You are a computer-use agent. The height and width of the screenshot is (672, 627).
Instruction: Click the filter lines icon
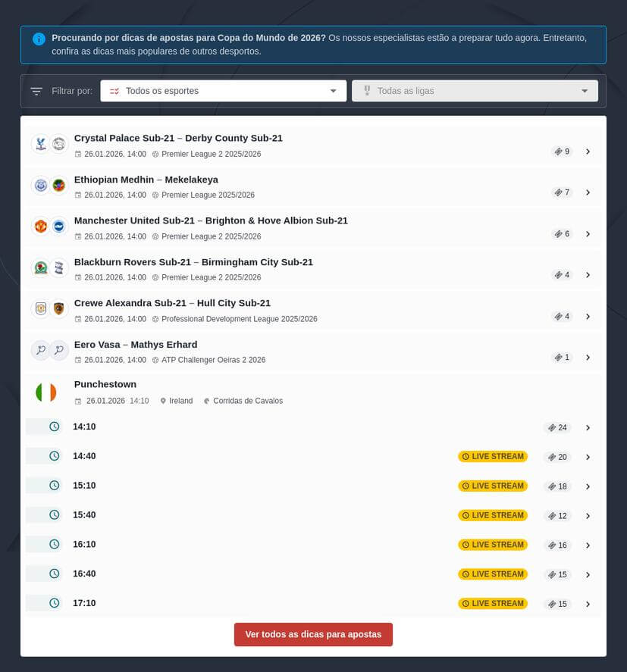36,92
